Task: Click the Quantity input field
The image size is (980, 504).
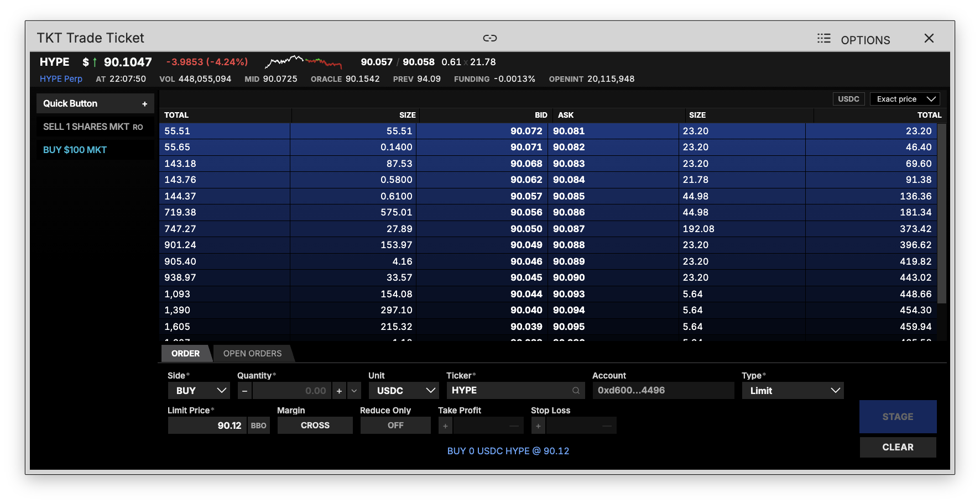Action: point(291,391)
